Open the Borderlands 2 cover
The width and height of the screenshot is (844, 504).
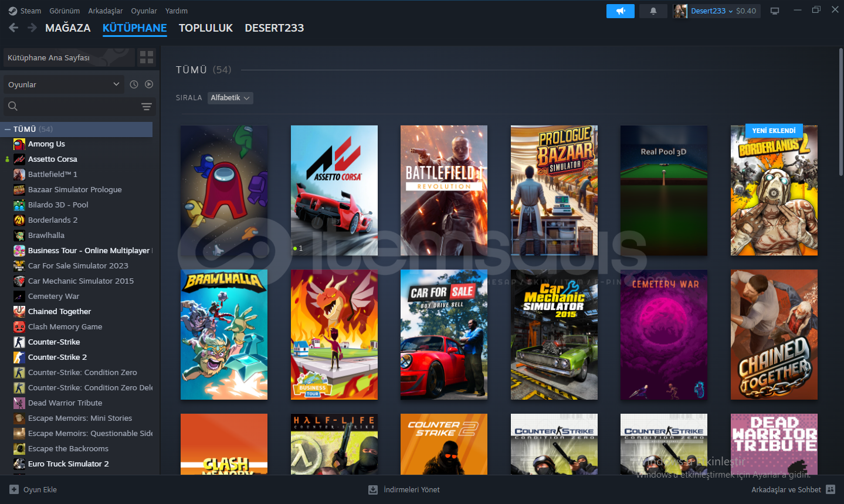tap(774, 190)
